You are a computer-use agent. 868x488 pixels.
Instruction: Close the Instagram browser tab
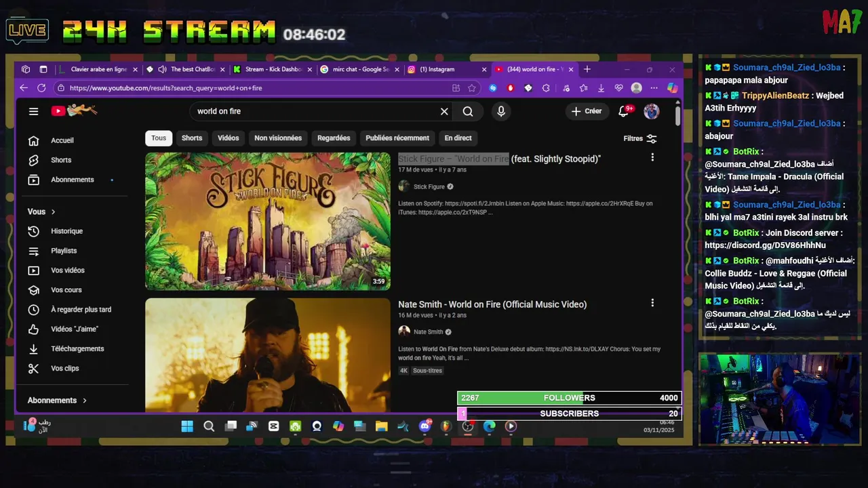pyautogui.click(x=484, y=69)
